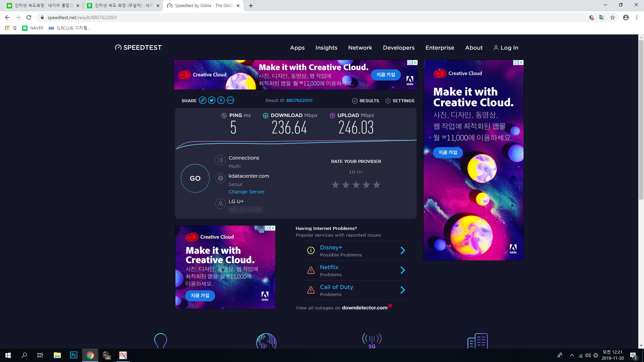
Task: Close the right sidebar ad
Action: [x=521, y=63]
